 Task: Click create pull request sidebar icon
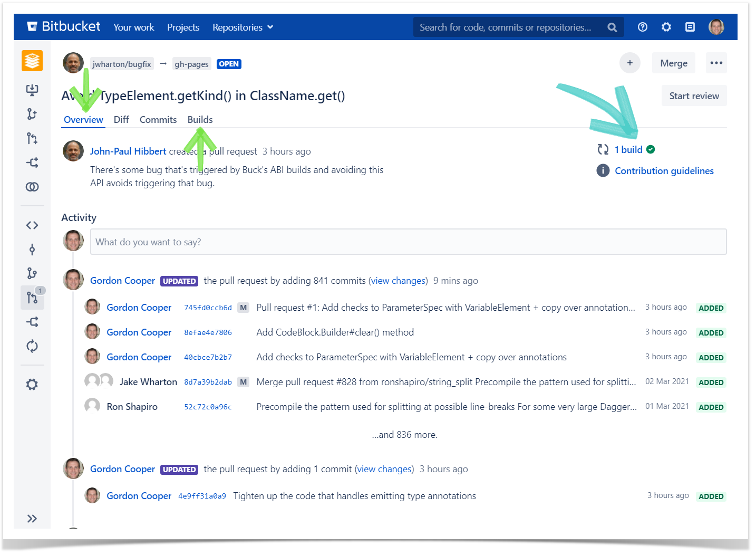pyautogui.click(x=32, y=138)
